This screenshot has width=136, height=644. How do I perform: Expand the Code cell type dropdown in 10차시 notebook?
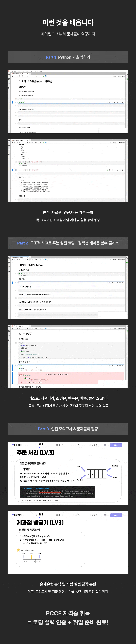point(38,328)
